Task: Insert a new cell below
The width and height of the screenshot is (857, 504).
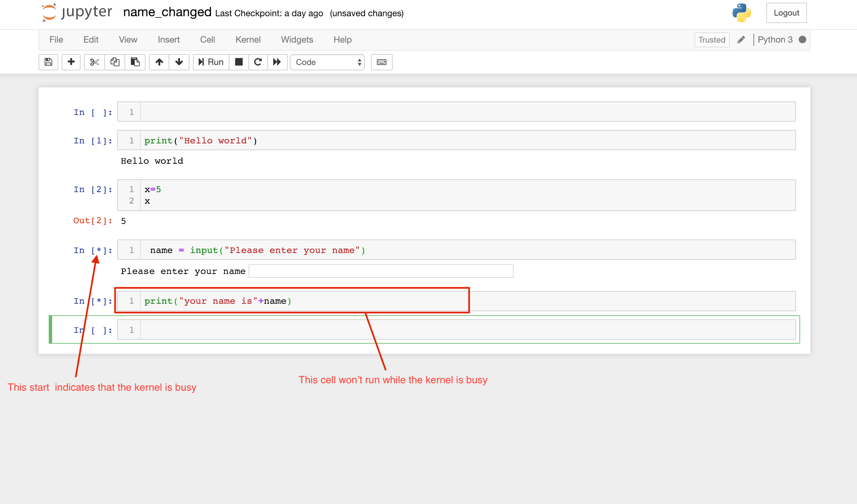Action: (x=71, y=62)
